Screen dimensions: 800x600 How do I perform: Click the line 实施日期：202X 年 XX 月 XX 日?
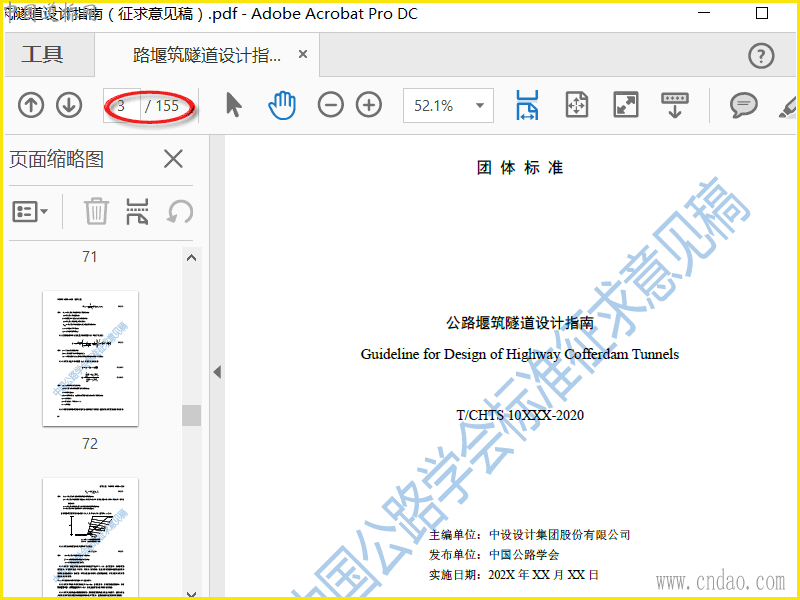click(514, 574)
